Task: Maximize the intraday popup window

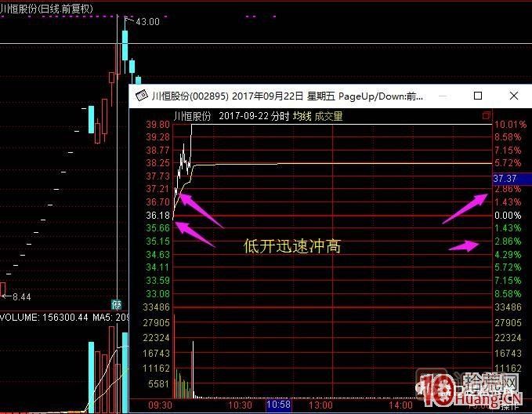Action: coord(478,96)
